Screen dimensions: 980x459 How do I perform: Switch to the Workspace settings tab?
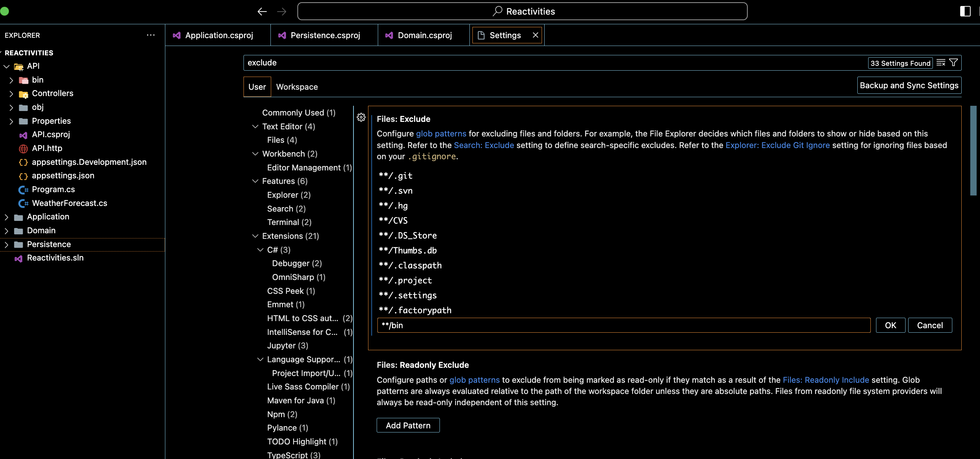coord(297,87)
